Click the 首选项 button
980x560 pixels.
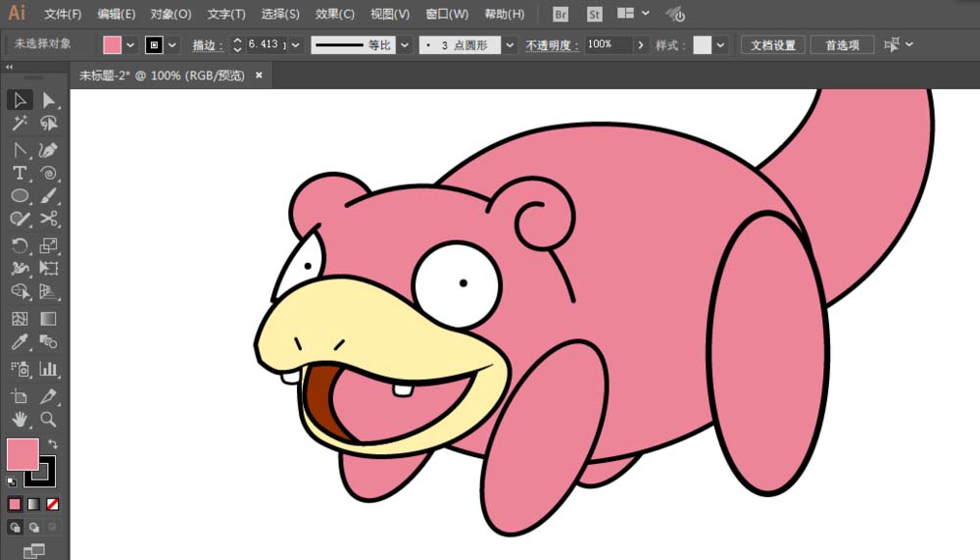tap(842, 45)
